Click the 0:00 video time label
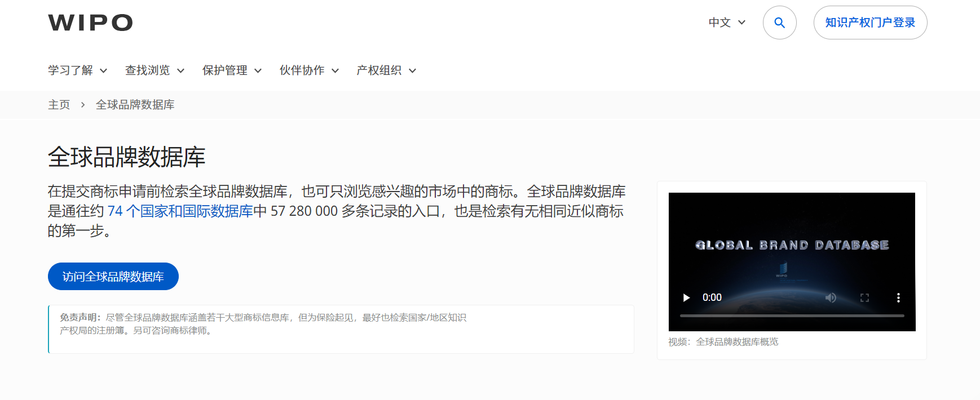 click(x=712, y=297)
